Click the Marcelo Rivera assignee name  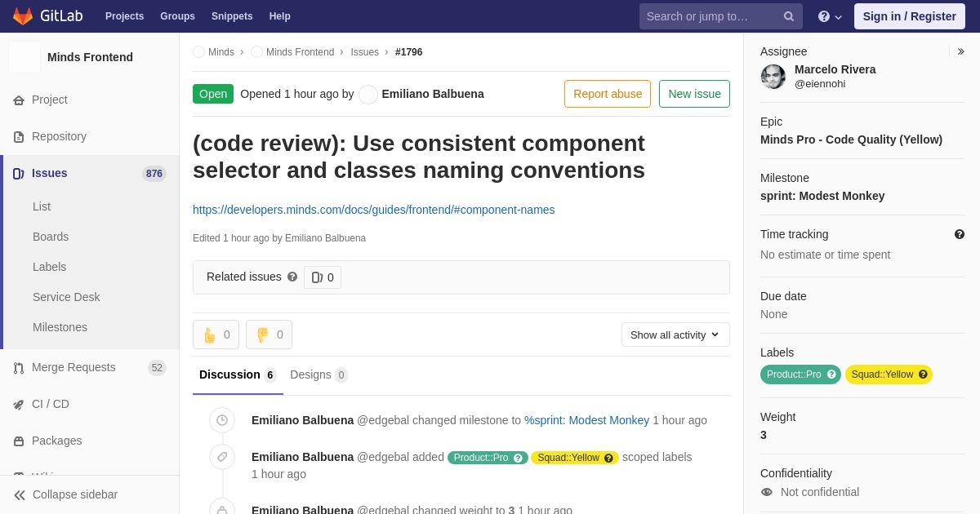[835, 69]
